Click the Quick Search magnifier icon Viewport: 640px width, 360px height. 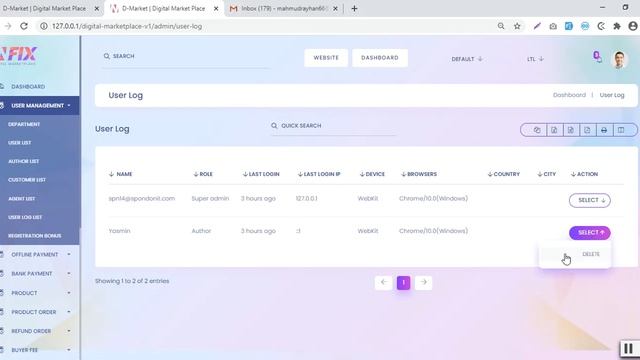274,126
